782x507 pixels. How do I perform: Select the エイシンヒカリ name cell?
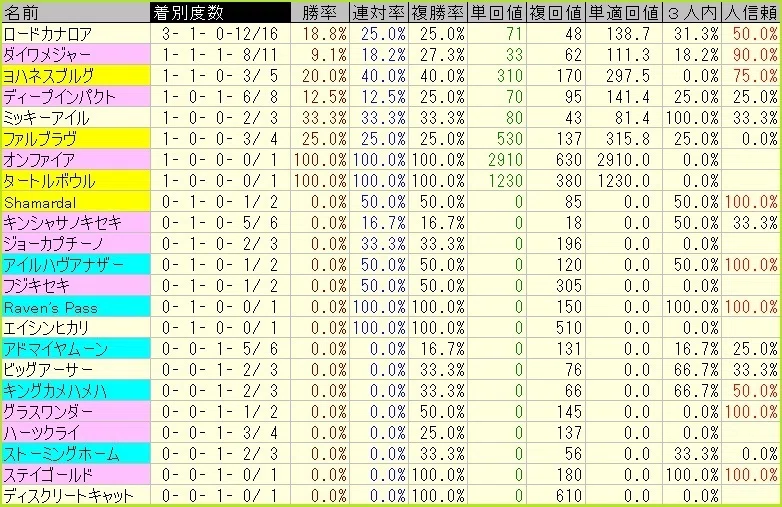[75, 328]
